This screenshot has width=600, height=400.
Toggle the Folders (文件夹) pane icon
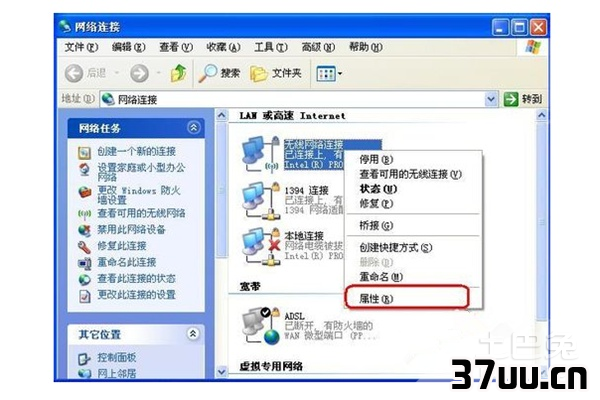(258, 73)
